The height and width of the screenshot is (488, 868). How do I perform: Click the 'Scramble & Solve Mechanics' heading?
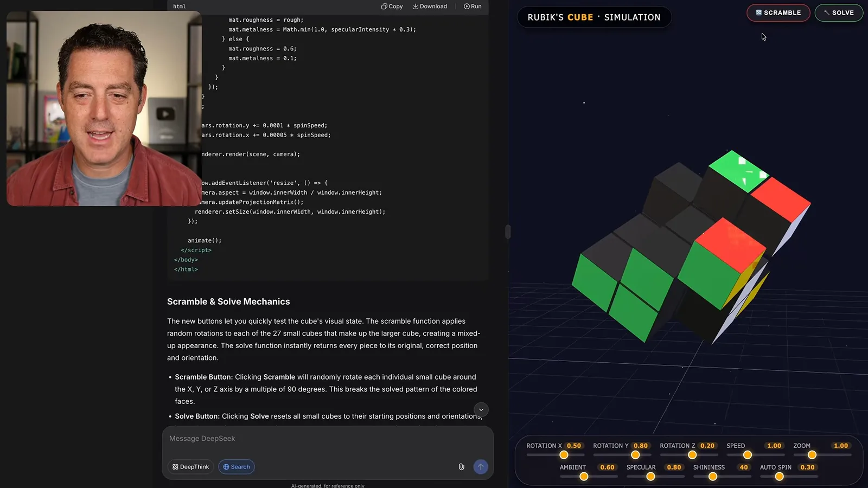click(228, 301)
